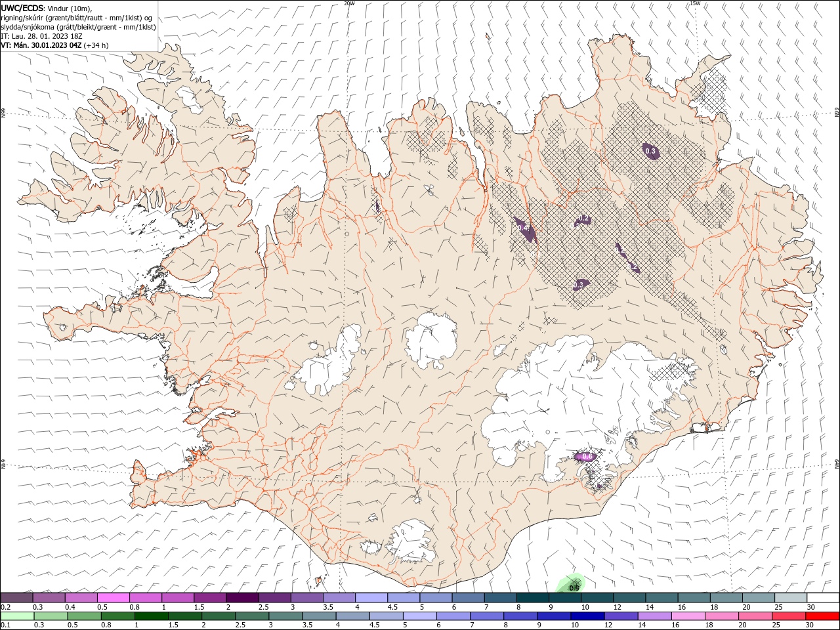Click the '0.2' legend value label

click(x=5, y=607)
